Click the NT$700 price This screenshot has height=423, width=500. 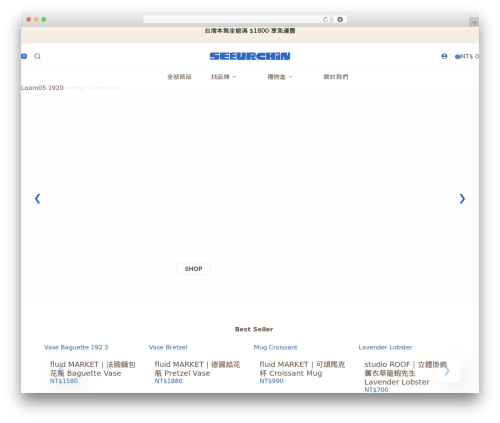[376, 389]
